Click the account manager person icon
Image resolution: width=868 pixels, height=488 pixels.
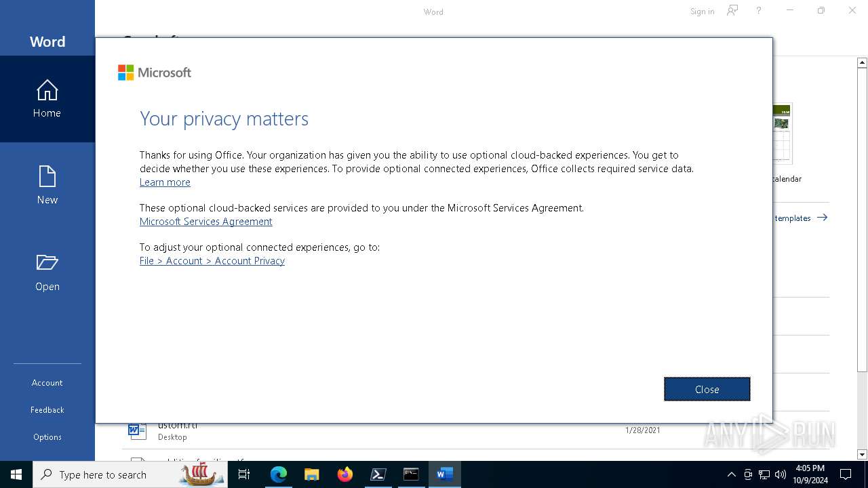[x=732, y=11]
